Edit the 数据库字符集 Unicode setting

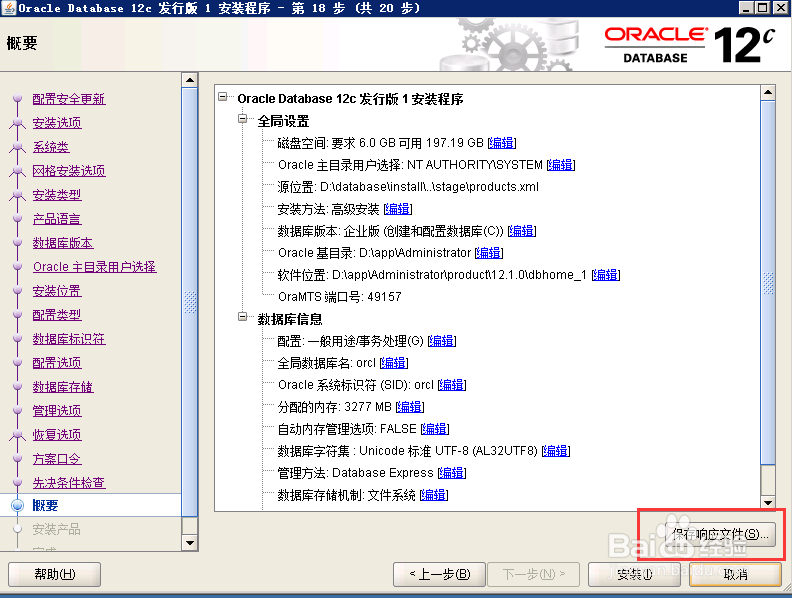point(556,451)
